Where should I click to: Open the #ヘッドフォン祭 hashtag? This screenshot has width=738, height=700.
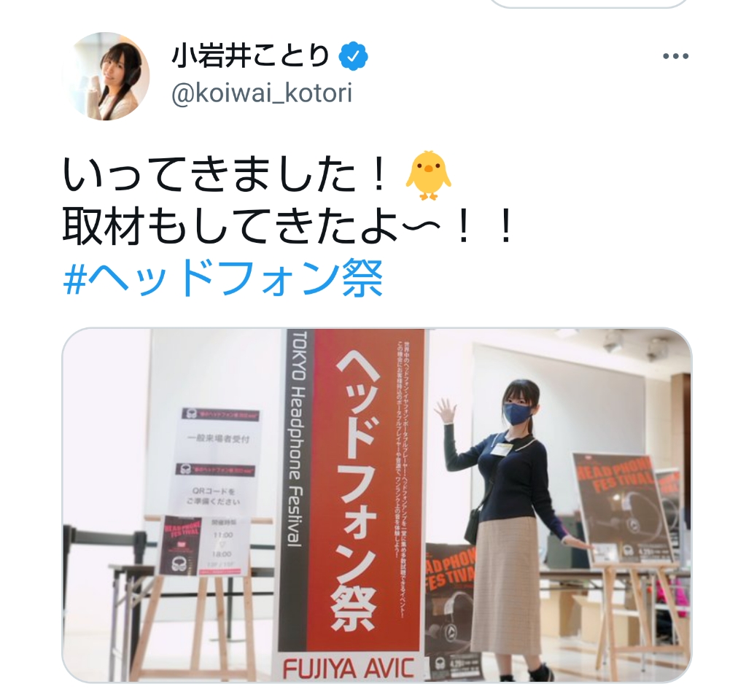click(222, 279)
